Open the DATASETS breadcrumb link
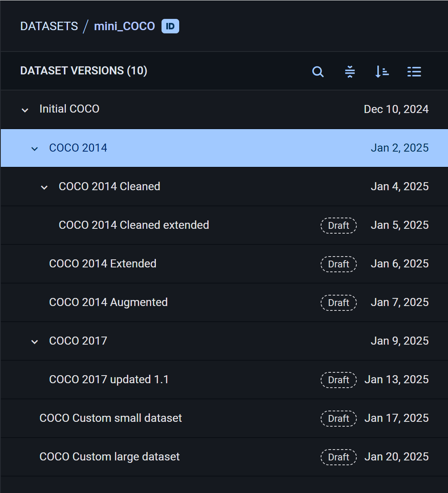The width and height of the screenshot is (448, 493). click(x=49, y=26)
